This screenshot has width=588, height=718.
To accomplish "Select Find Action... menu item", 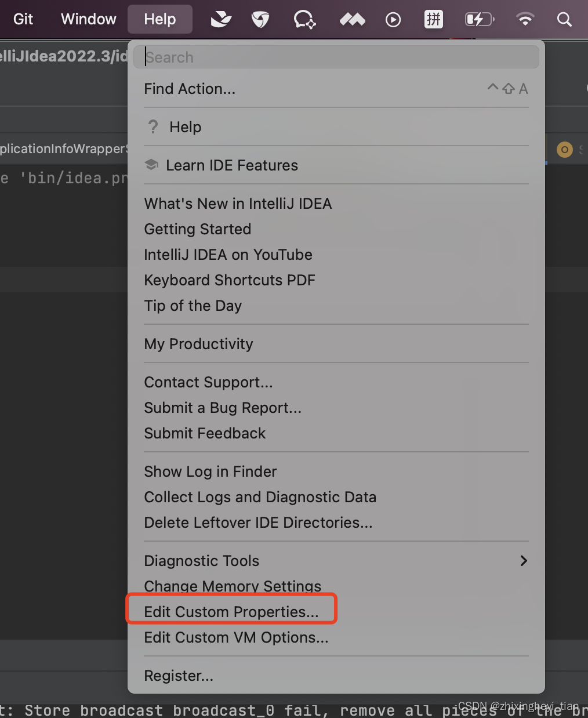I will [336, 89].
